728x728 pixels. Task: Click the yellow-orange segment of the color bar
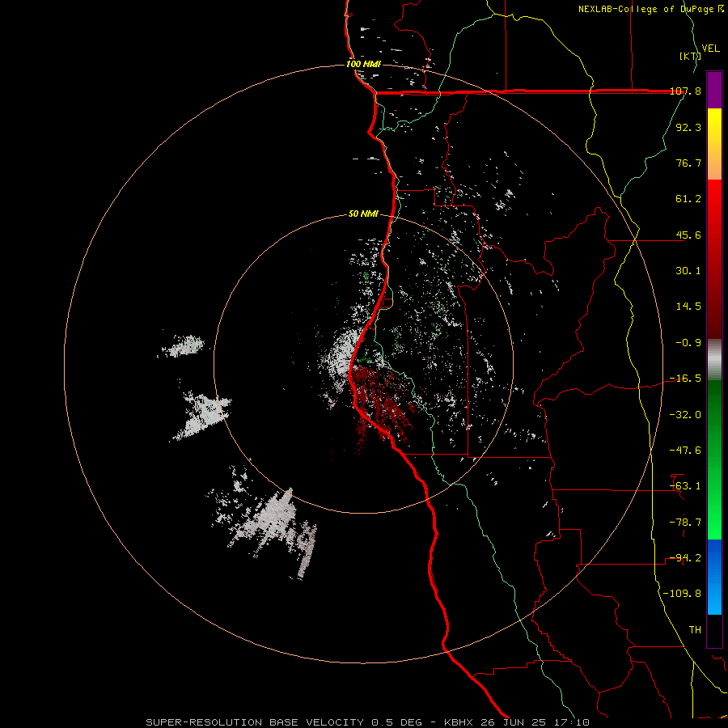click(x=714, y=144)
